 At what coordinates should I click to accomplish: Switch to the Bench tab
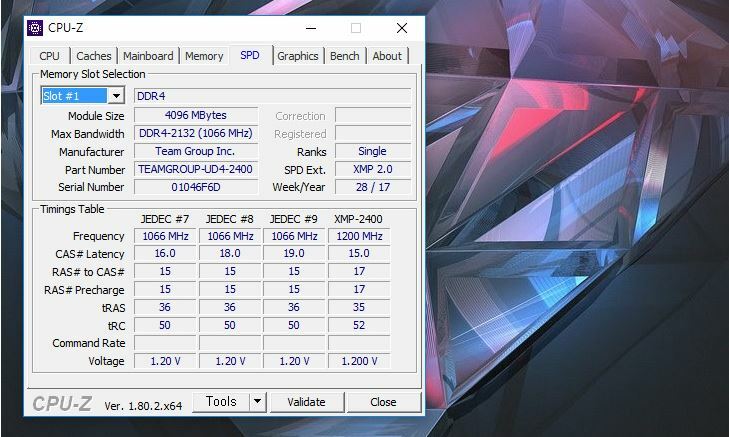coord(345,56)
